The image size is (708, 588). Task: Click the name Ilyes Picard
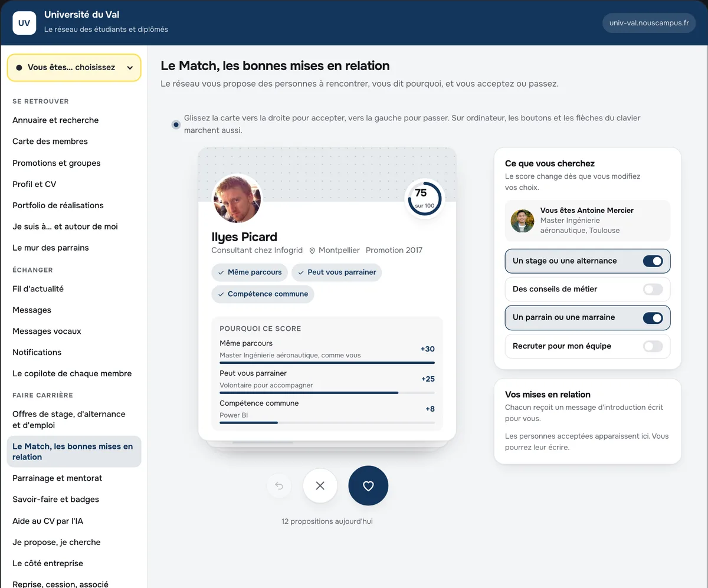pyautogui.click(x=244, y=237)
